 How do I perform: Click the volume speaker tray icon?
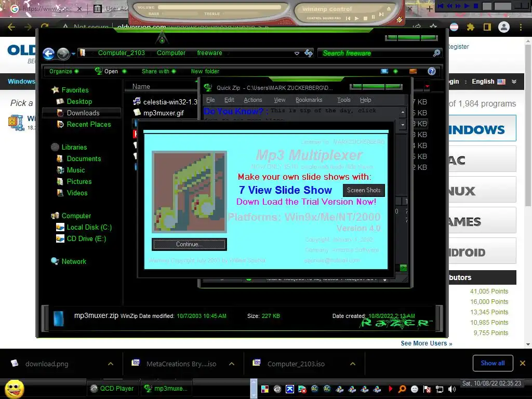[x=452, y=389]
